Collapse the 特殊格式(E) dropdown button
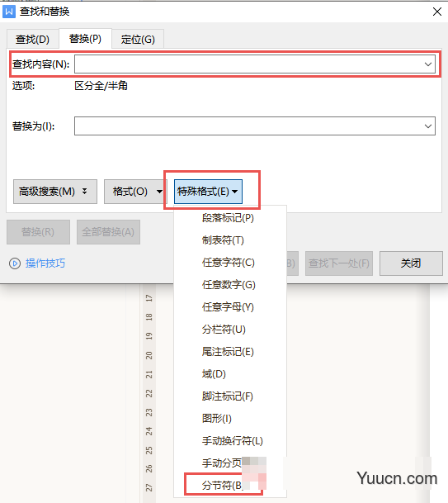Viewport: 448px width, 503px height. [x=208, y=192]
